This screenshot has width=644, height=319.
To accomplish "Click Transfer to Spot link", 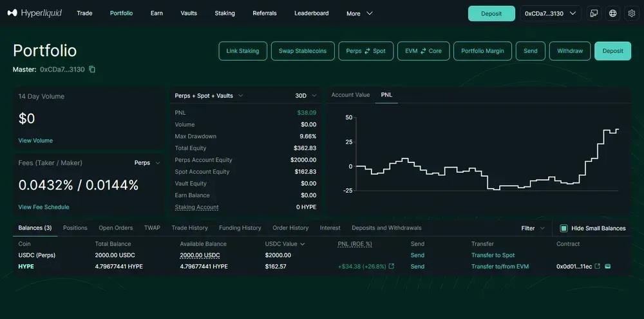I will point(493,255).
